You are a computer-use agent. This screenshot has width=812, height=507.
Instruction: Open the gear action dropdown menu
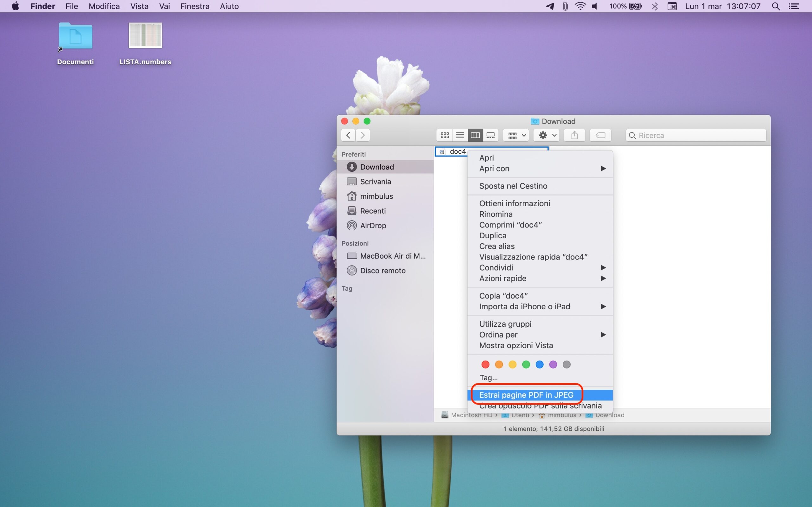point(547,135)
